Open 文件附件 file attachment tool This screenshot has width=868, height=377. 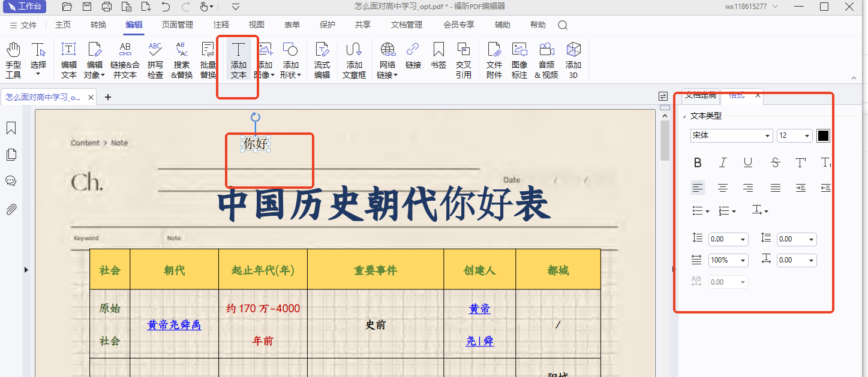pyautogui.click(x=494, y=60)
